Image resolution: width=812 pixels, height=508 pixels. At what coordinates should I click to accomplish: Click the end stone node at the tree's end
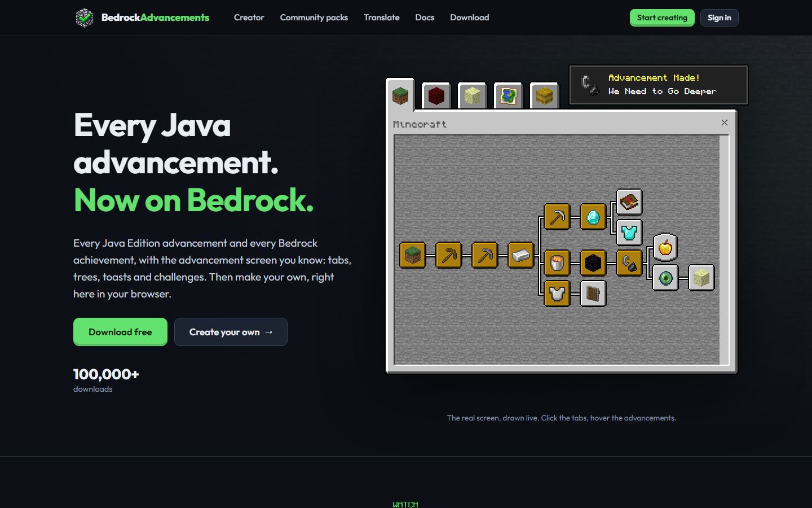click(701, 278)
